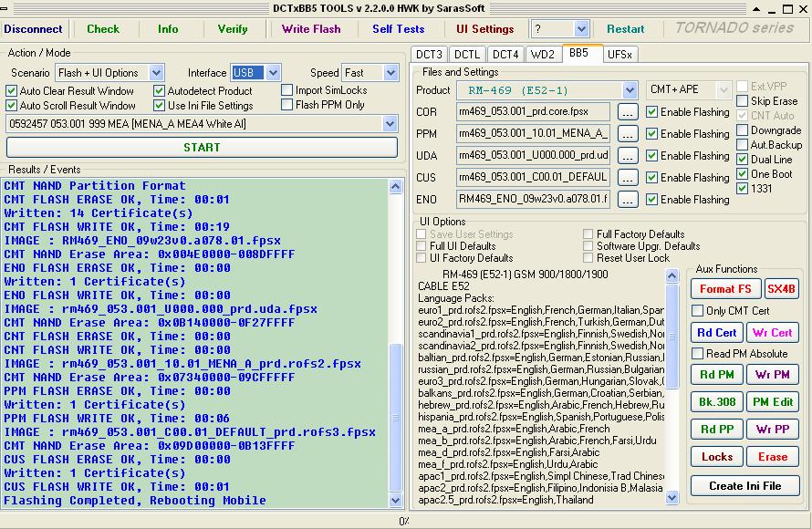The height and width of the screenshot is (529, 812).
Task: Click the red Erase button
Action: point(772,457)
